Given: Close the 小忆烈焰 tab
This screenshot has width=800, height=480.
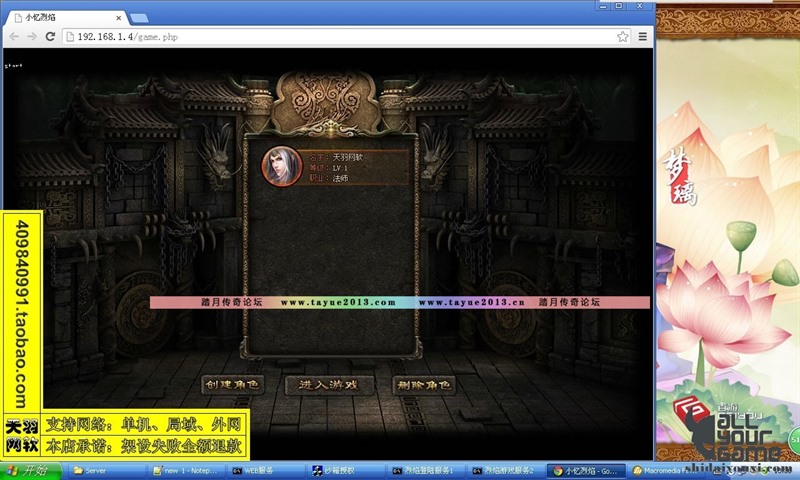Looking at the screenshot, I should (x=118, y=17).
